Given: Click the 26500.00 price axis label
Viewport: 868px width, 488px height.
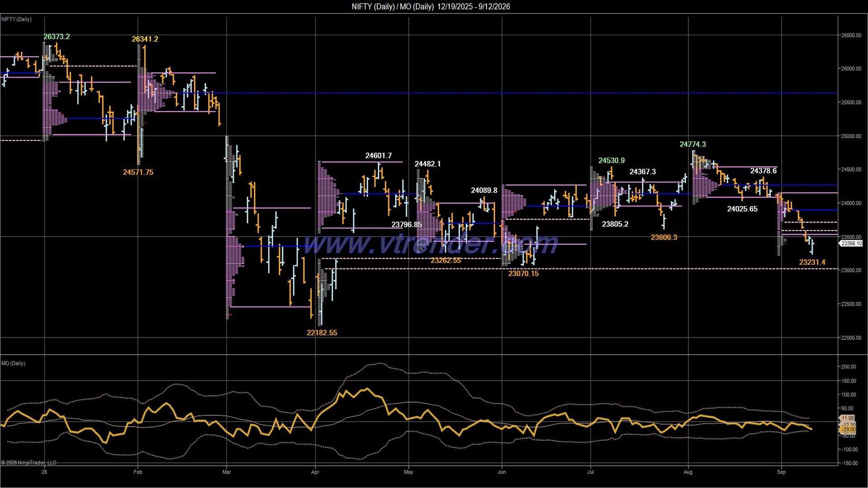Looking at the screenshot, I should [851, 35].
